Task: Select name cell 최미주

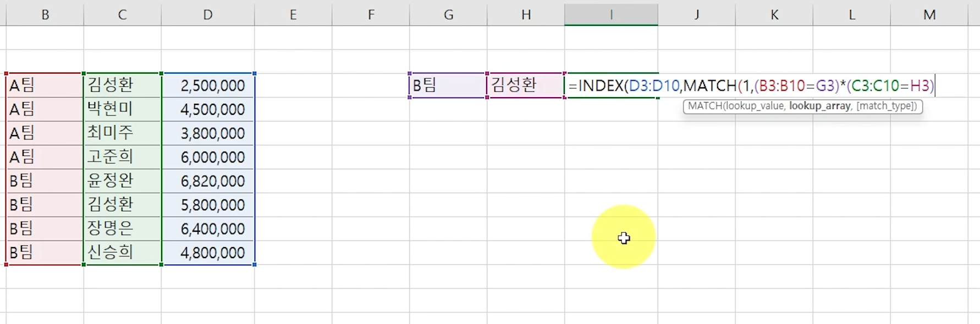Action: pyautogui.click(x=123, y=133)
